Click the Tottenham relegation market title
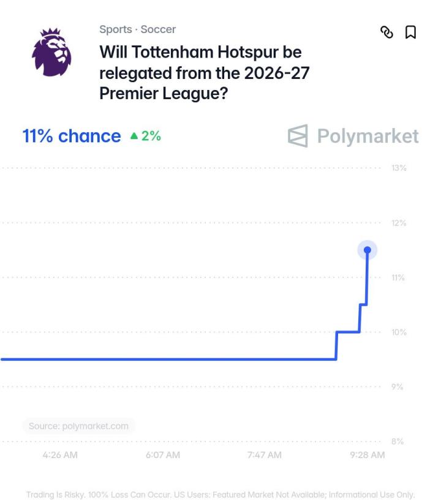The width and height of the screenshot is (441, 504). coord(205,73)
